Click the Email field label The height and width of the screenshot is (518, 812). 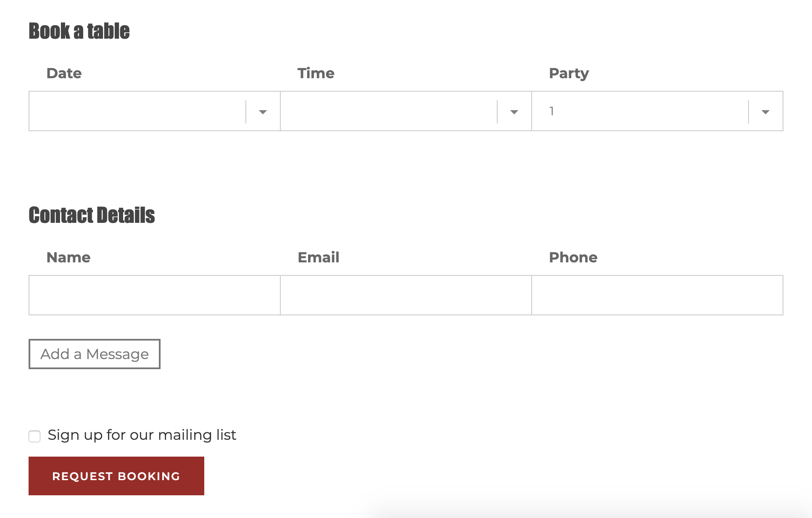point(319,257)
